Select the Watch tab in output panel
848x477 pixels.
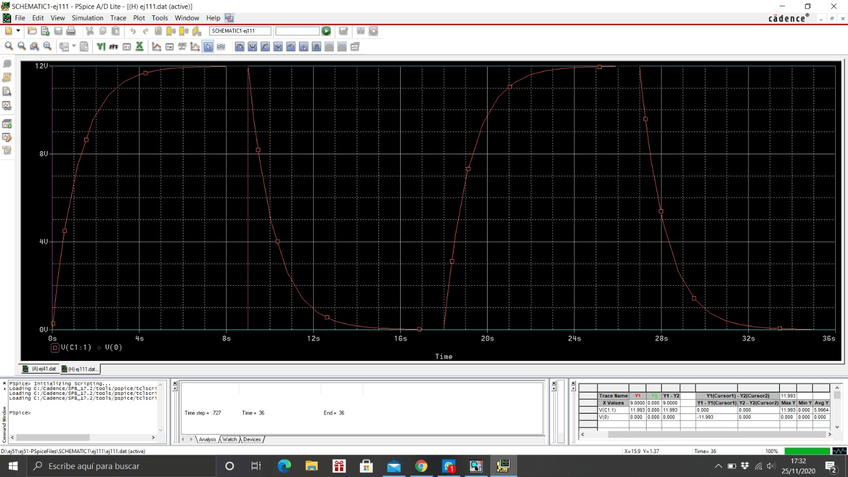[x=229, y=439]
